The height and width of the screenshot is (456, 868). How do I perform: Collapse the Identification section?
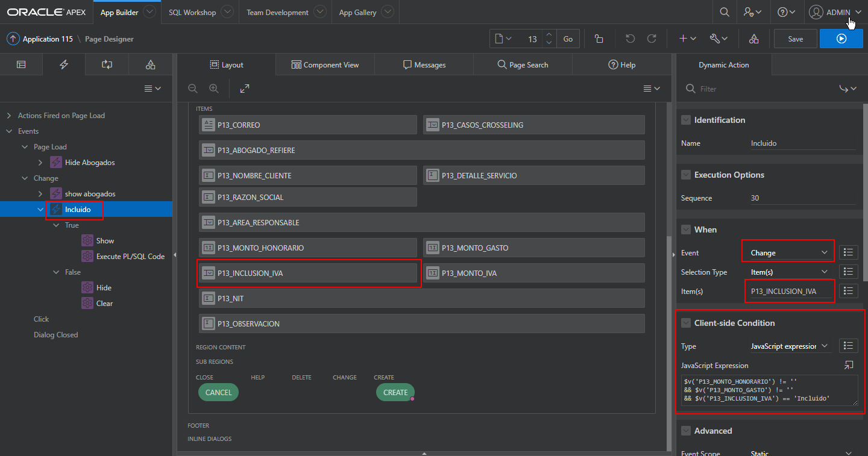pyautogui.click(x=686, y=120)
